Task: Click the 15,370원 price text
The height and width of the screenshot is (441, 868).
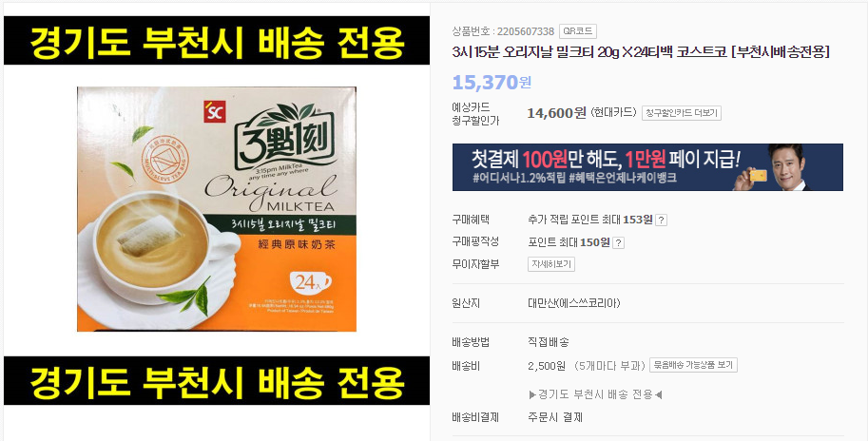Action: click(492, 83)
